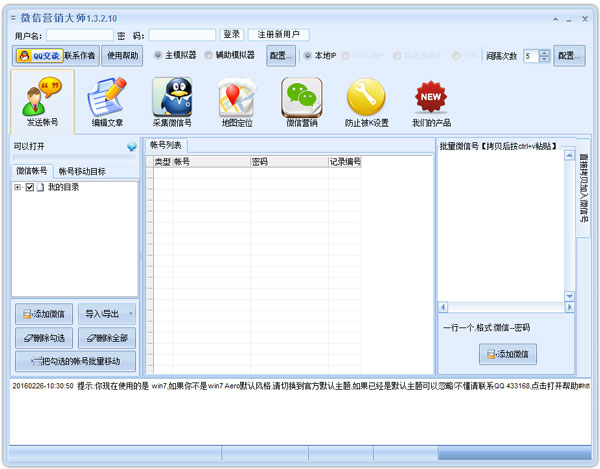Viewport: 600px width, 469px height.
Task: Open the 微信营销 WeChat icon
Action: point(302,102)
